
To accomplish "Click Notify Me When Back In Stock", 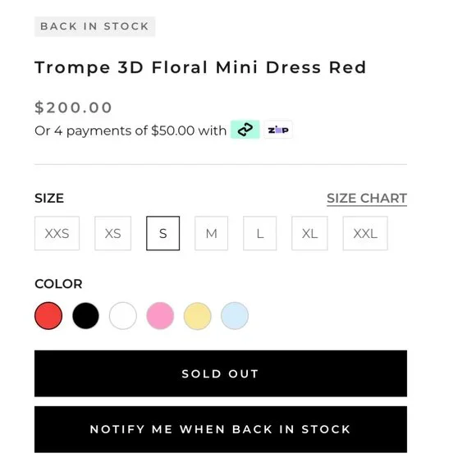I will (221, 429).
